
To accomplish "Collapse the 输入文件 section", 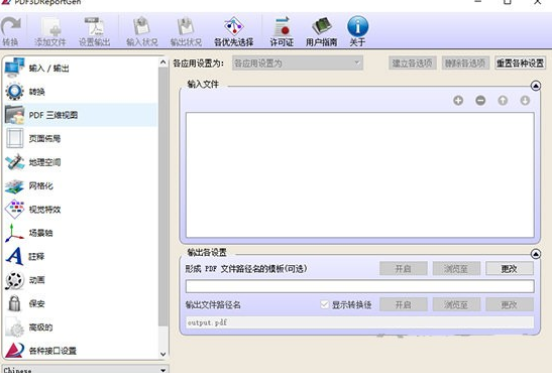I will pyautogui.click(x=535, y=86).
